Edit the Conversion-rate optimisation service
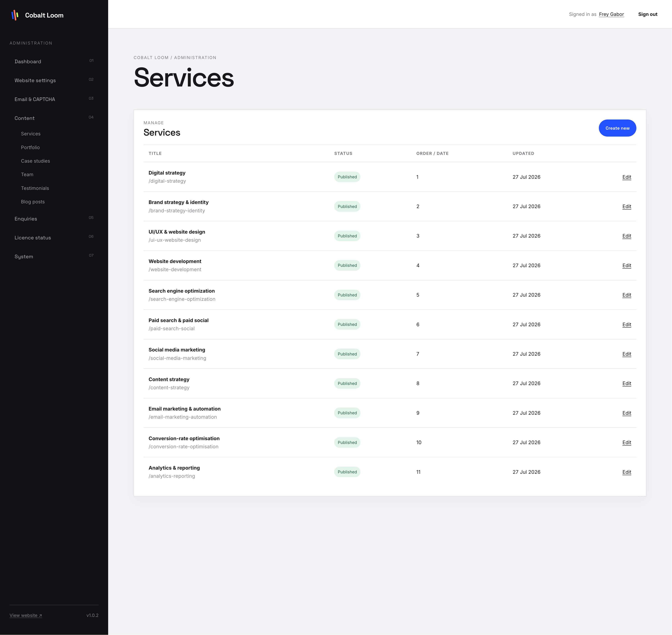 tap(627, 442)
